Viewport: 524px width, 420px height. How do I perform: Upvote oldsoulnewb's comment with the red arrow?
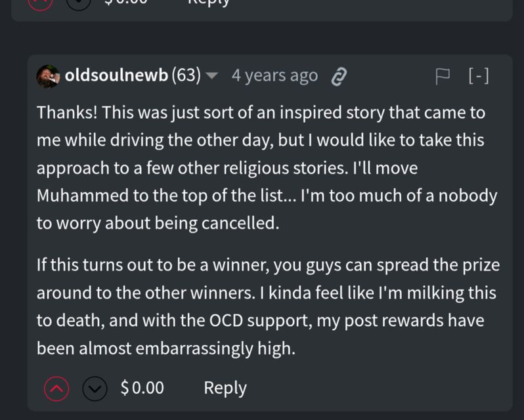click(x=56, y=388)
